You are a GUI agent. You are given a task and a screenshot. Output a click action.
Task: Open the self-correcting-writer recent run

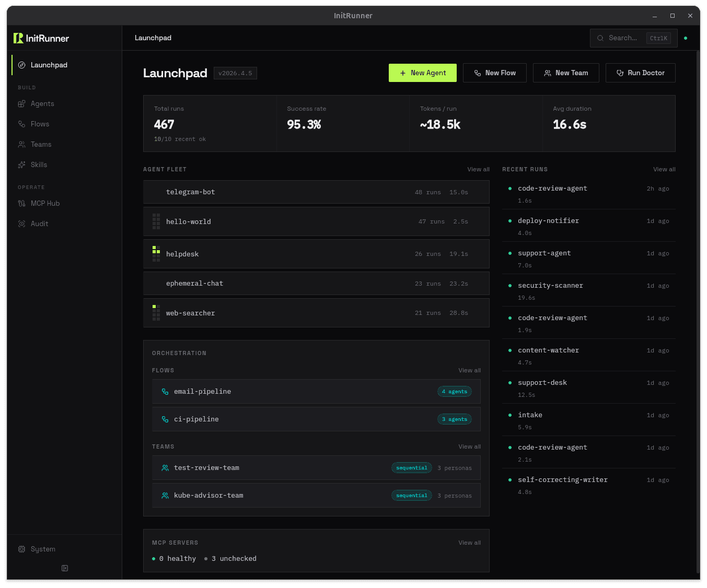click(x=589, y=485)
